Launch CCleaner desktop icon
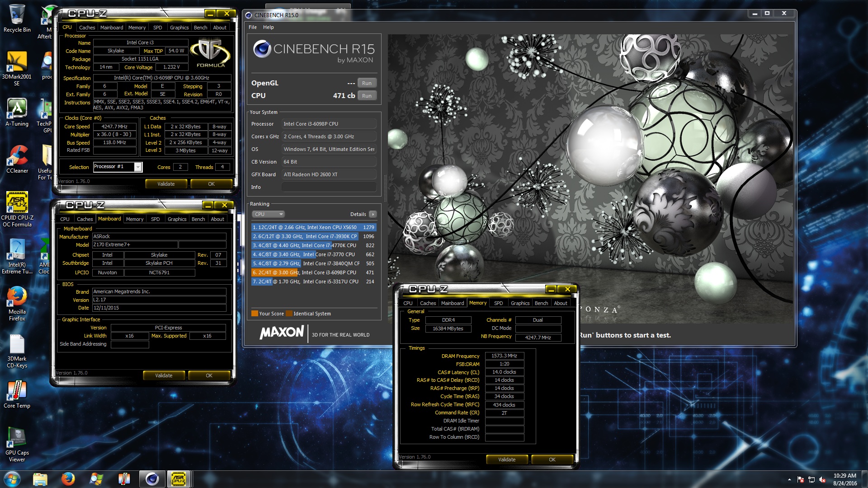 [17, 160]
